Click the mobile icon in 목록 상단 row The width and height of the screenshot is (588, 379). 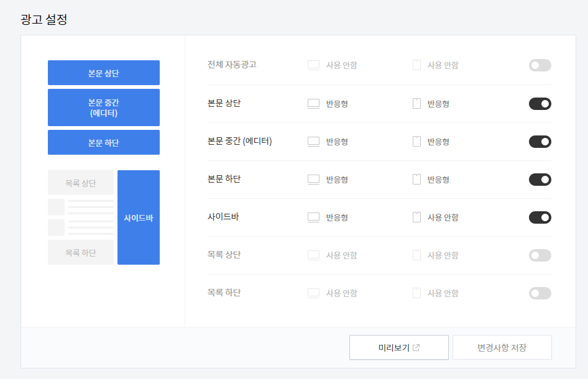pos(416,255)
